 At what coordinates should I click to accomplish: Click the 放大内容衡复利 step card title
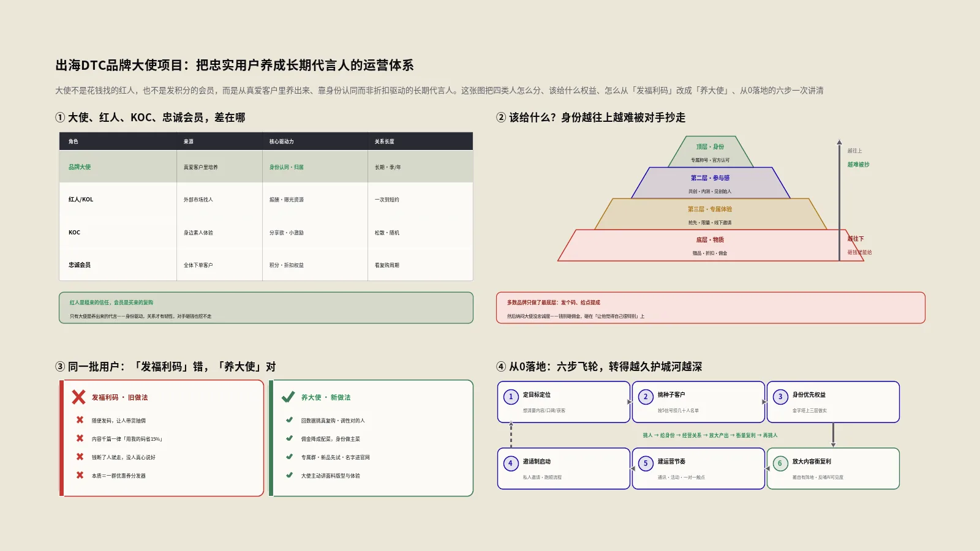click(x=812, y=462)
